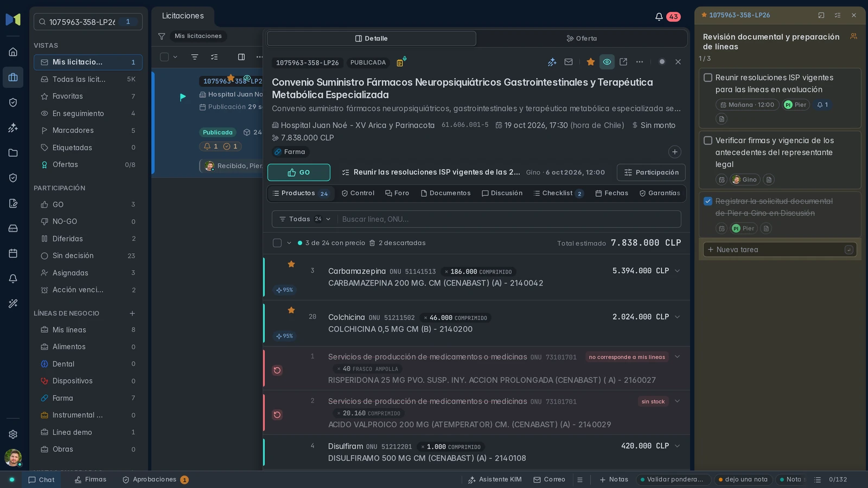Expand the sin stock Acido Valproico row

[x=677, y=401]
